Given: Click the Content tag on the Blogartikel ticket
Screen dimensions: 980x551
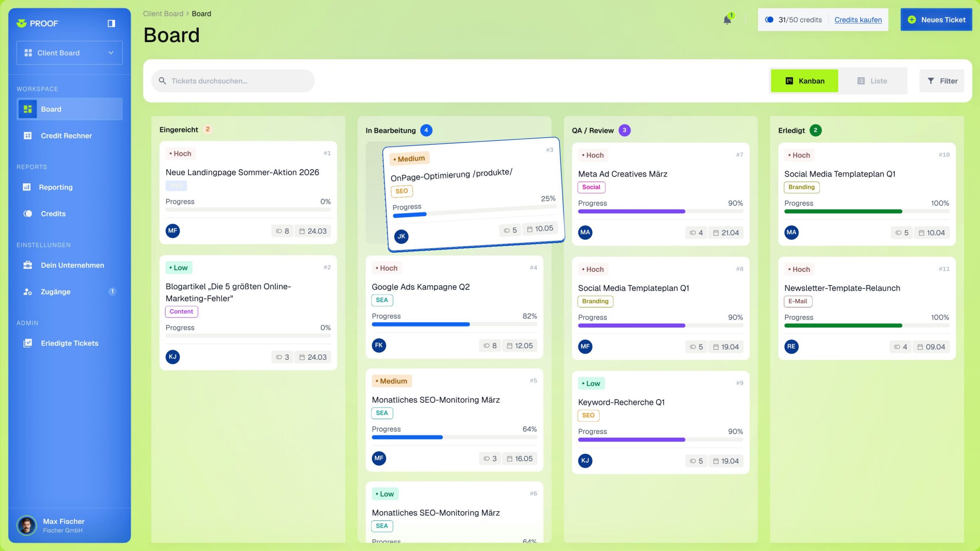Looking at the screenshot, I should [x=181, y=311].
